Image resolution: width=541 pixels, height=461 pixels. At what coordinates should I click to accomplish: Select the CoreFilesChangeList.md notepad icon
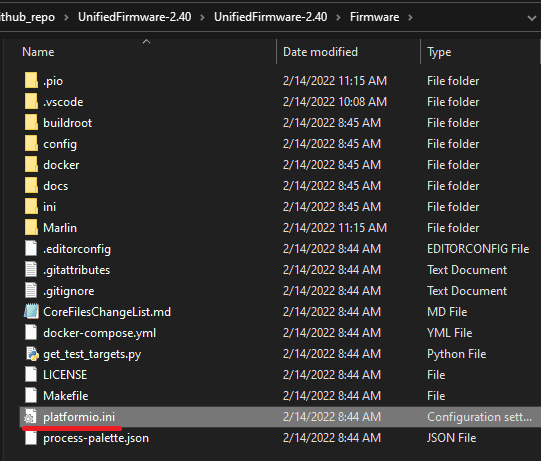(x=31, y=312)
